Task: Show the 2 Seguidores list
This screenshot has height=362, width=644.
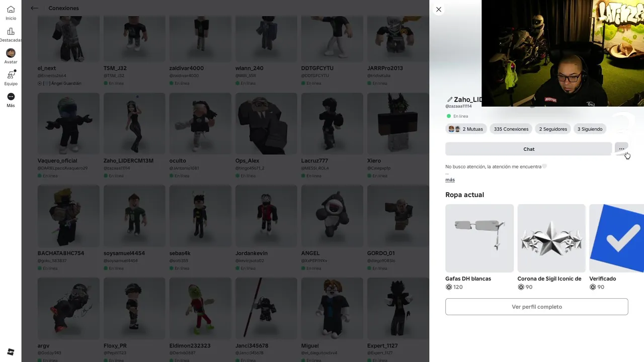Action: click(x=553, y=129)
